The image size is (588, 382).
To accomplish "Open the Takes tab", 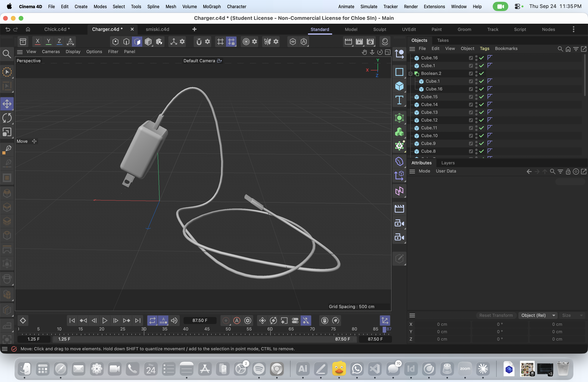I will pos(443,40).
